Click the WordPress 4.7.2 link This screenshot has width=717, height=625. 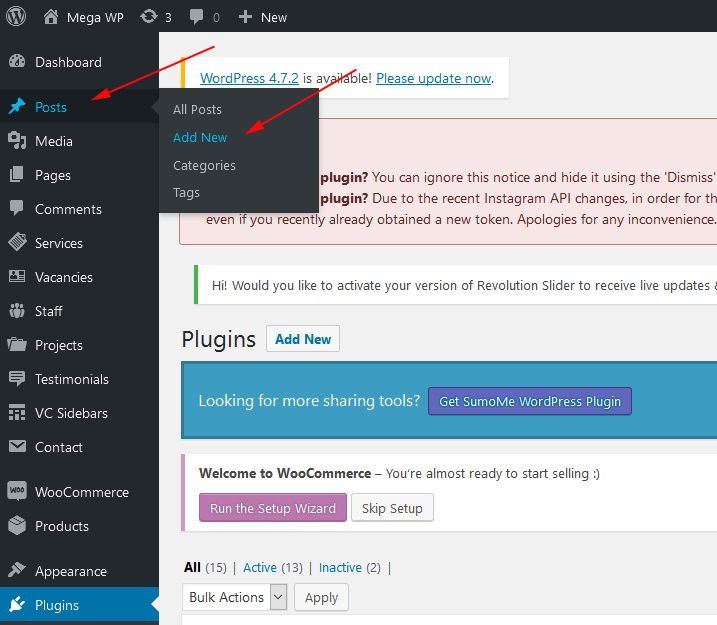(x=249, y=78)
